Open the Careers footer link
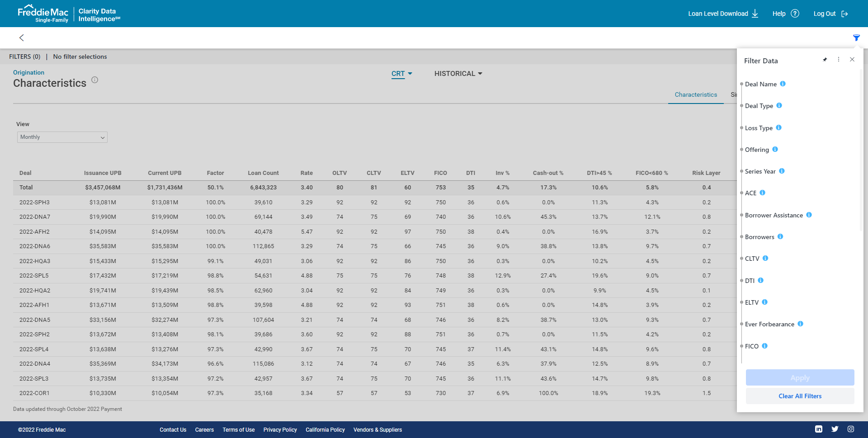The image size is (868, 438). pyautogui.click(x=204, y=430)
